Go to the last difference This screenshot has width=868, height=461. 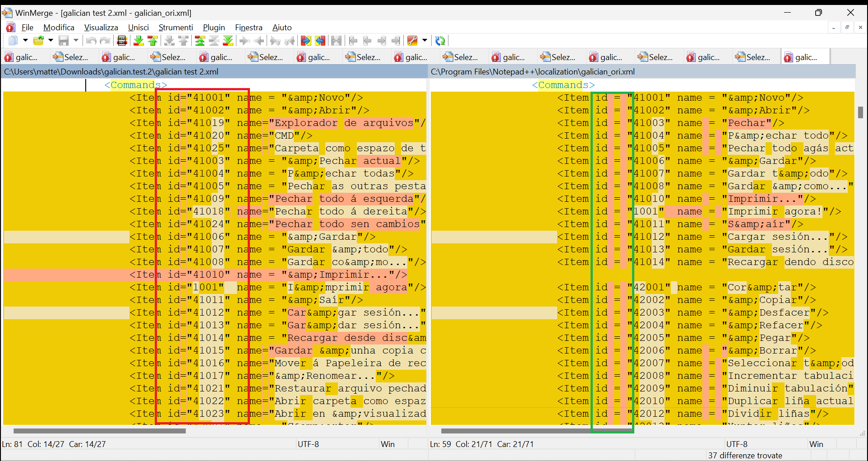(229, 41)
